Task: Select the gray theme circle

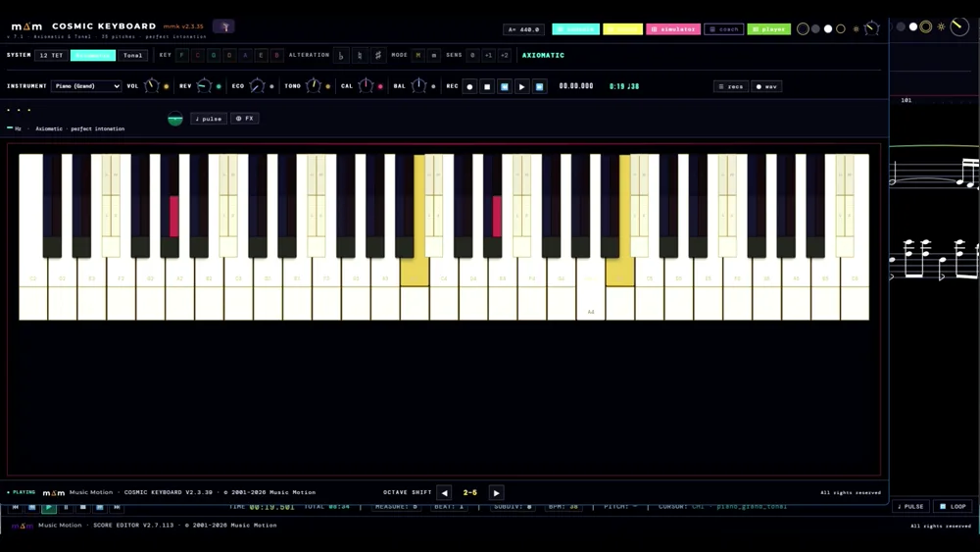Action: click(815, 28)
